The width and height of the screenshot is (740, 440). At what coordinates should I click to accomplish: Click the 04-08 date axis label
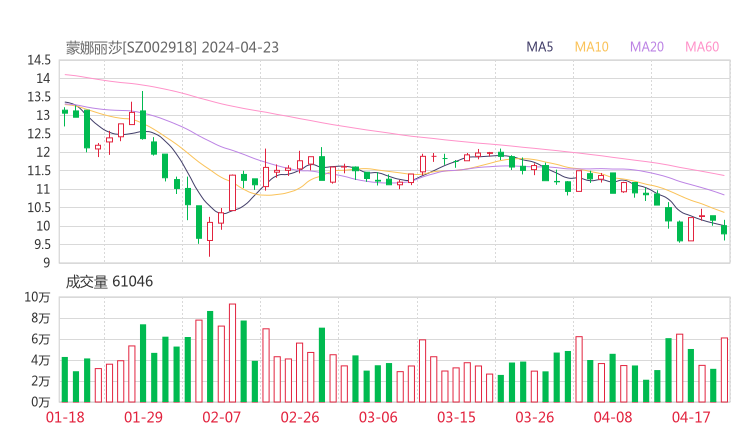click(613, 417)
